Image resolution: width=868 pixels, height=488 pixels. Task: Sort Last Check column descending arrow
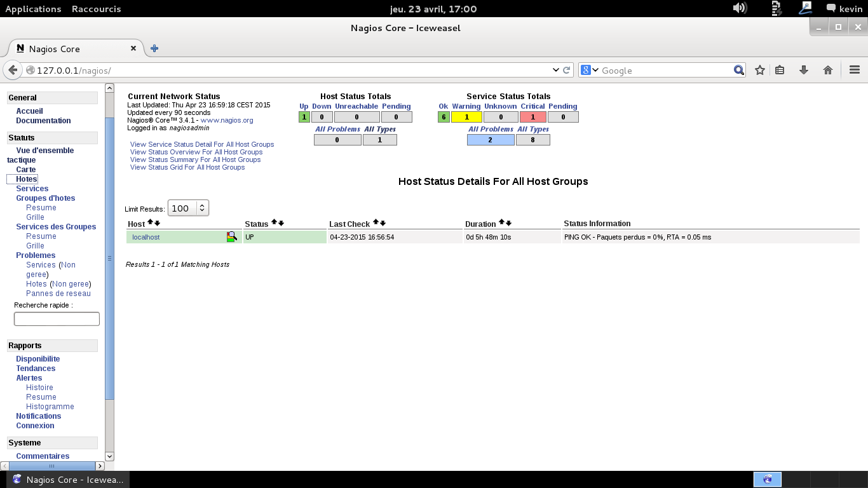point(383,223)
